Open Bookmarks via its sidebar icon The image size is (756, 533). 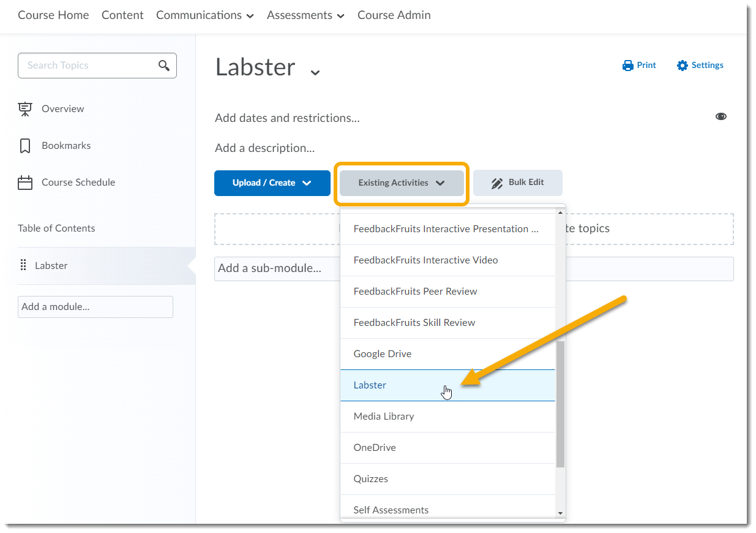[25, 145]
